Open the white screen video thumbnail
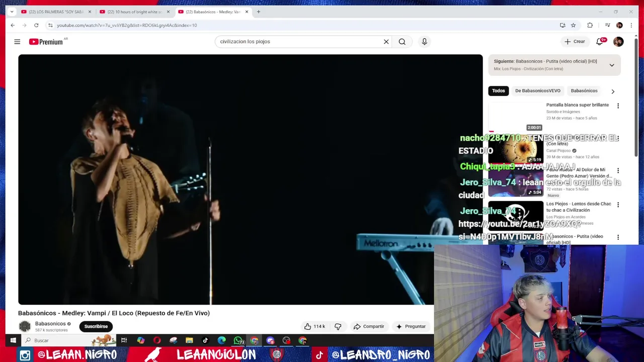Screen dimensions: 644x362 click(x=516, y=117)
